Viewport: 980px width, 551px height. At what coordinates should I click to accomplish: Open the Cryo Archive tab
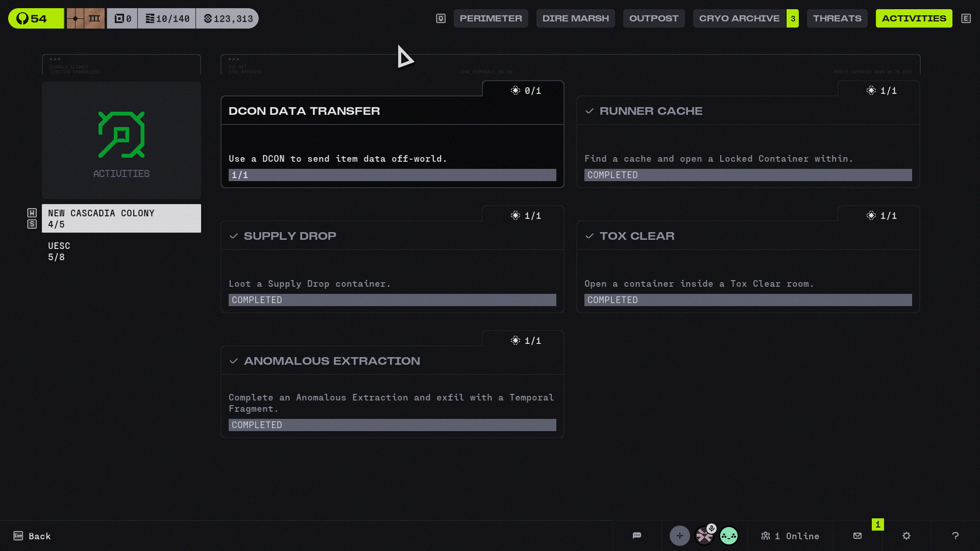tap(739, 18)
